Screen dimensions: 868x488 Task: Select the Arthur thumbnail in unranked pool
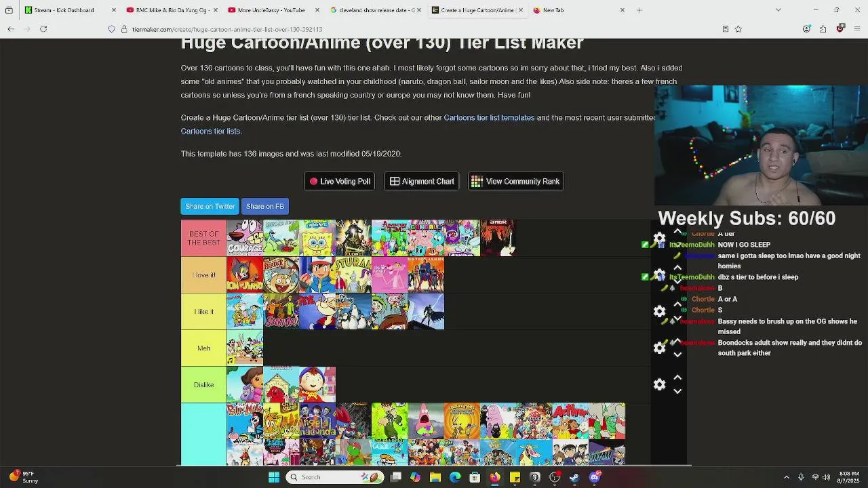[570, 421]
